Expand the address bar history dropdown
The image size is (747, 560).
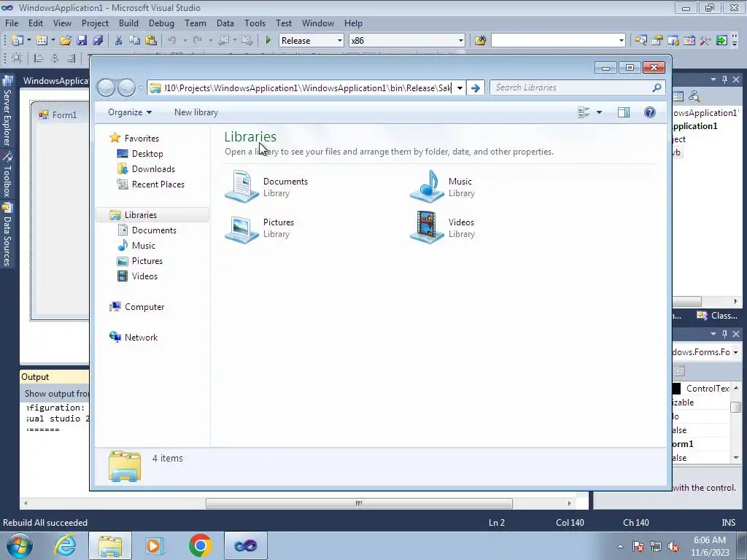pyautogui.click(x=460, y=88)
